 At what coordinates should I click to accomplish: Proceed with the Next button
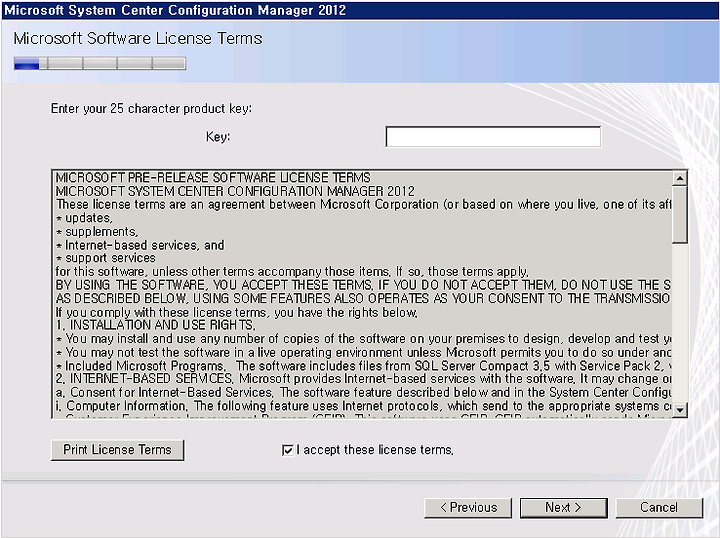pos(563,508)
